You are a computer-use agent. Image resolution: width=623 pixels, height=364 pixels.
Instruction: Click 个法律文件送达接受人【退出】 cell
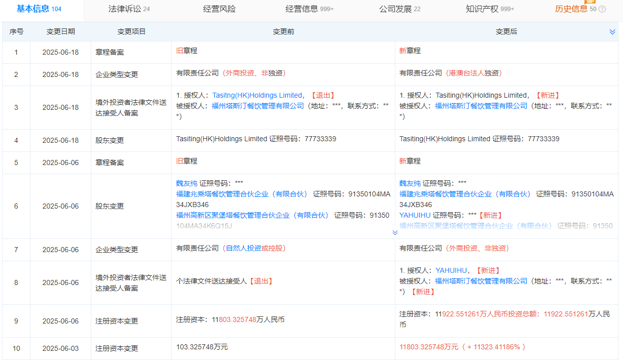pyautogui.click(x=226, y=281)
